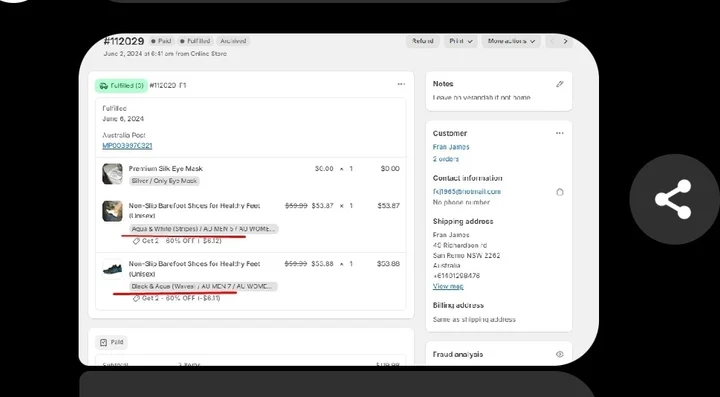720x397 pixels.
Task: Expand the More actions dropdown
Action: (x=511, y=41)
